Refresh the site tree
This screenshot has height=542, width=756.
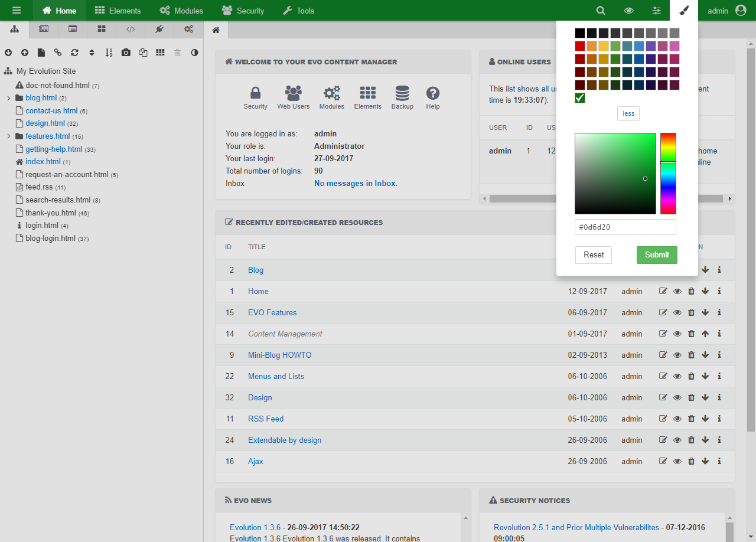pos(74,53)
